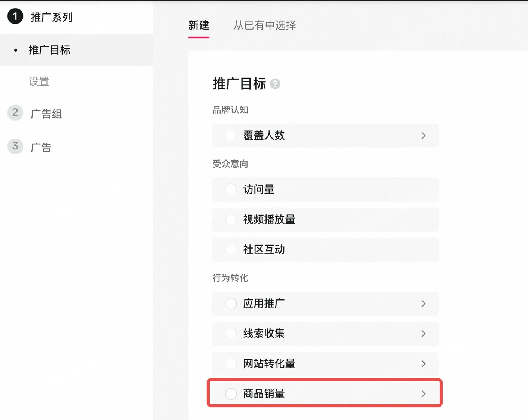Switch to the 从已有中选择 tab

(x=264, y=25)
